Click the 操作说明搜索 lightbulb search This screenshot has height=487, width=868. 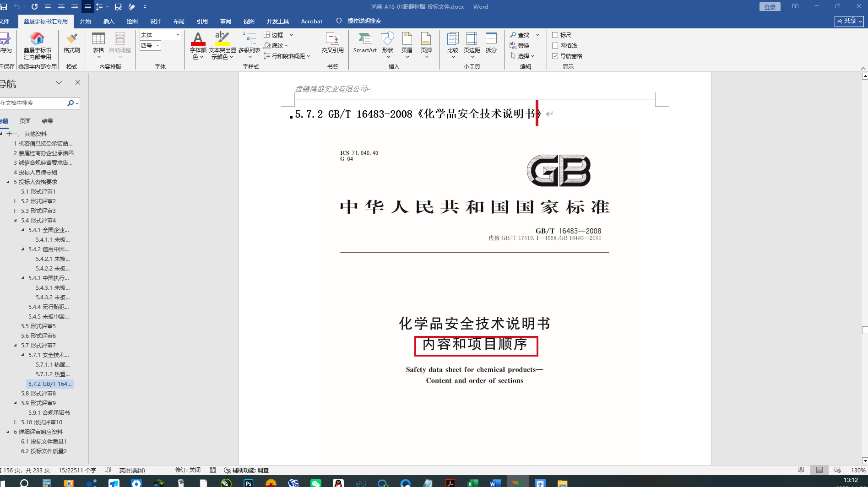coord(358,21)
